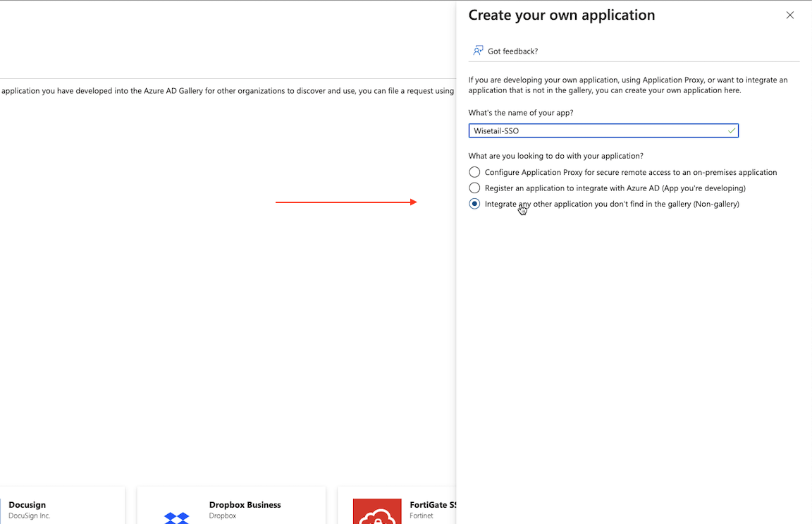Click the Fortinet publisher text
This screenshot has width=812, height=524.
[x=422, y=516]
